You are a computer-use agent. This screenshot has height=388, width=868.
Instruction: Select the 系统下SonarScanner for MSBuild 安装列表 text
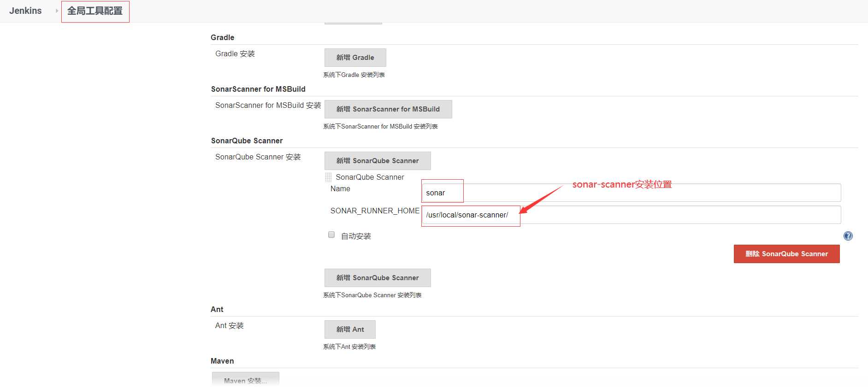click(x=380, y=126)
